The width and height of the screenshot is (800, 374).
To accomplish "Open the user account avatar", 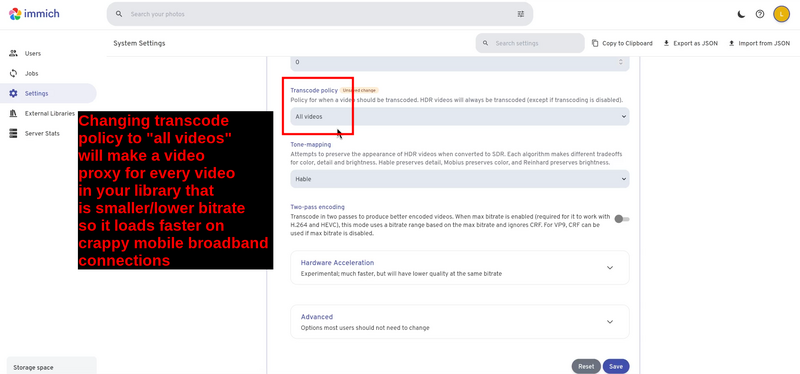I will (x=781, y=14).
